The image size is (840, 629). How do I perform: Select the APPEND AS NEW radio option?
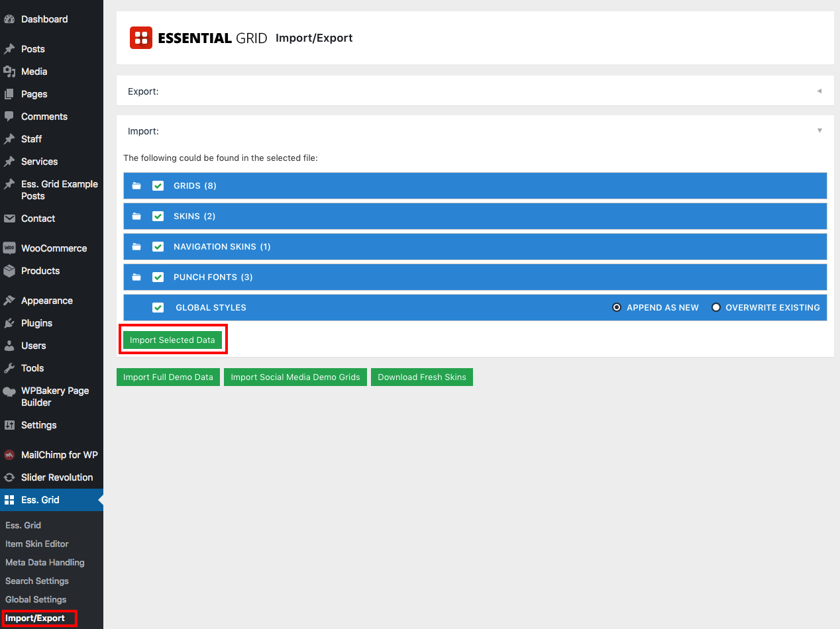click(617, 307)
